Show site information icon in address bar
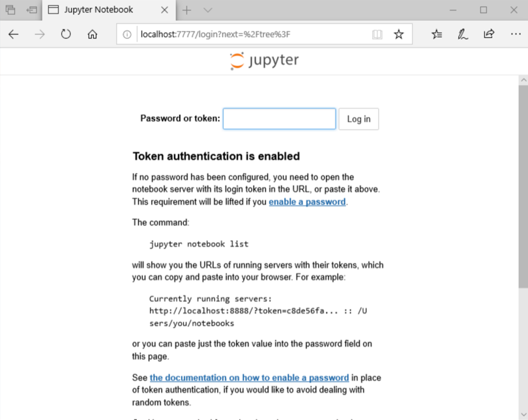This screenshot has height=420, width=528. (x=127, y=35)
